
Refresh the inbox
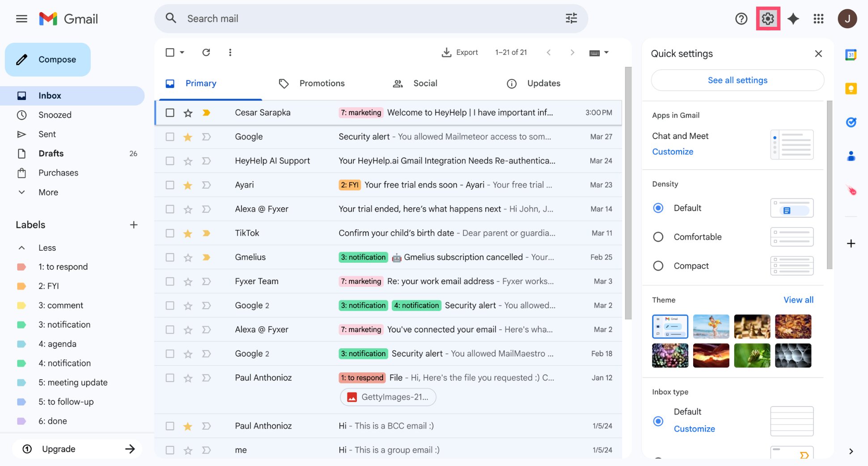point(206,52)
